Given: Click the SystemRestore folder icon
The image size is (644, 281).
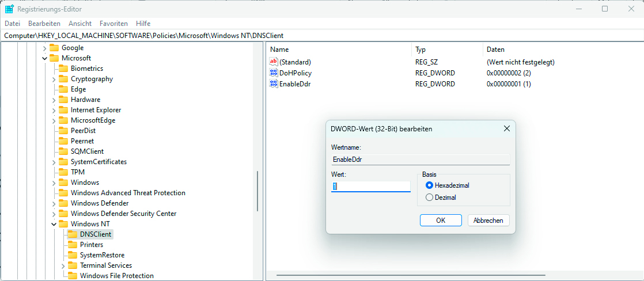Looking at the screenshot, I should (73, 255).
